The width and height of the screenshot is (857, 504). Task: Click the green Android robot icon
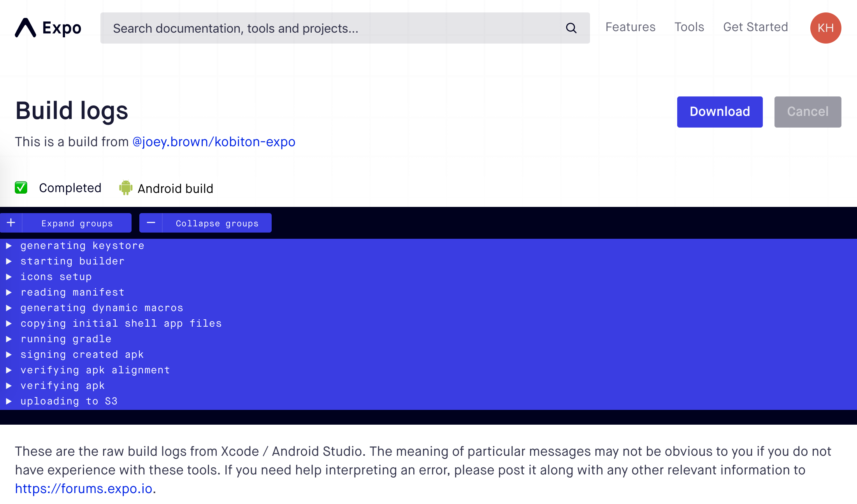(125, 188)
